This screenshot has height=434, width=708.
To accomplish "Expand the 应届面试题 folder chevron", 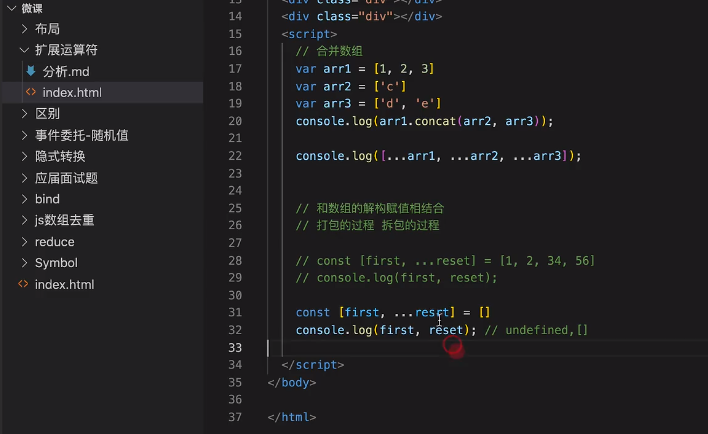I will click(24, 178).
